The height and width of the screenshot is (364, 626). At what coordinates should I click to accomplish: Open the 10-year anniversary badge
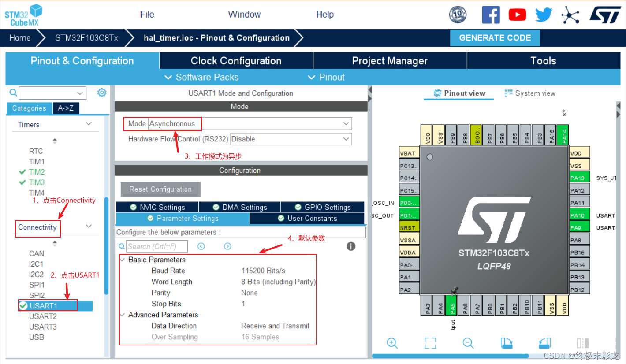coord(458,15)
